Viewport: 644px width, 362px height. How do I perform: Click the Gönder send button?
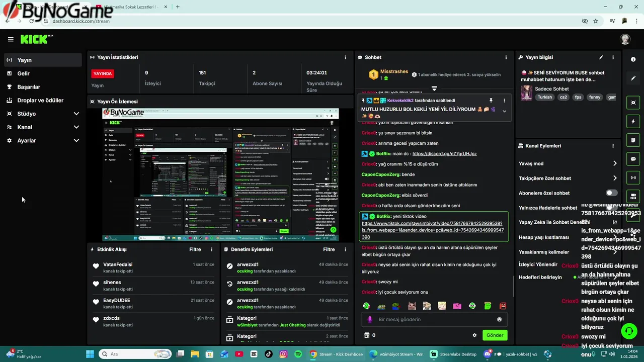tap(495, 335)
